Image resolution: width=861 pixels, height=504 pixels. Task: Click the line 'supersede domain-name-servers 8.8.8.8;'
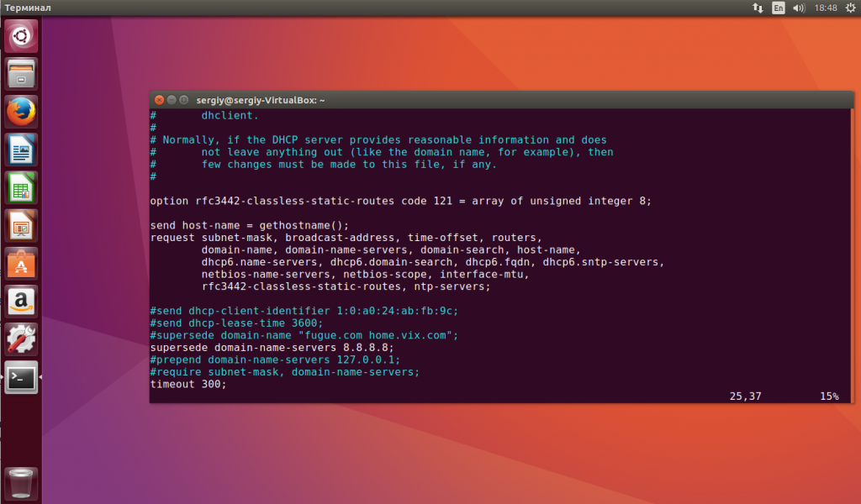click(x=272, y=348)
